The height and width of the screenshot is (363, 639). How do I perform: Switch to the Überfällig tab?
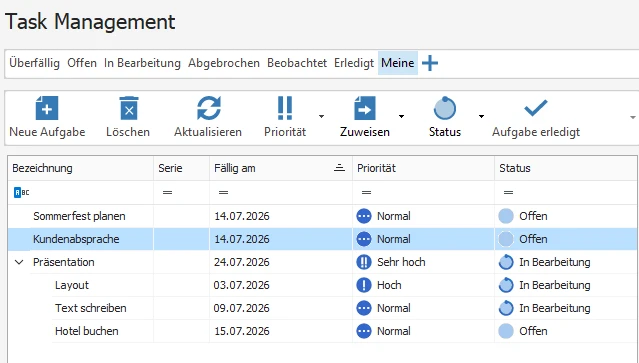[35, 63]
